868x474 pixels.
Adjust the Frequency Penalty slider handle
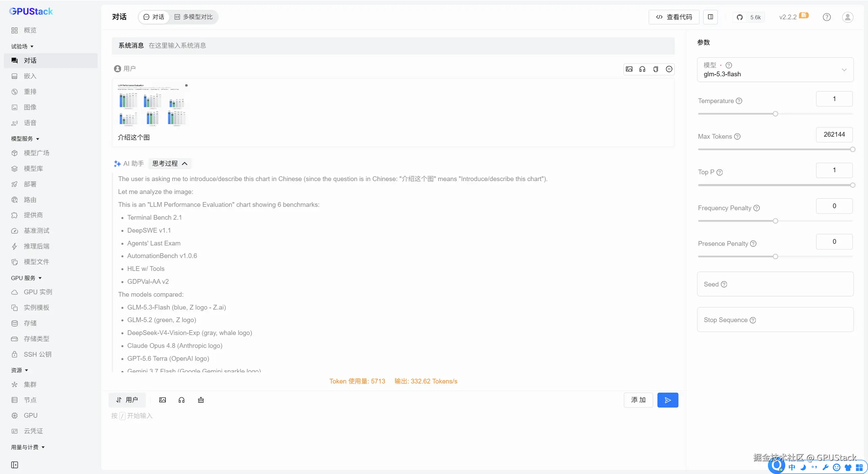pyautogui.click(x=775, y=221)
